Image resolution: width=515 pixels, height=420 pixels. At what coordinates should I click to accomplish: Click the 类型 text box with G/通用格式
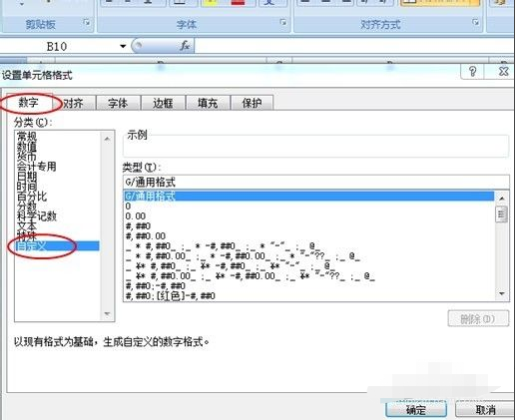[x=316, y=182]
